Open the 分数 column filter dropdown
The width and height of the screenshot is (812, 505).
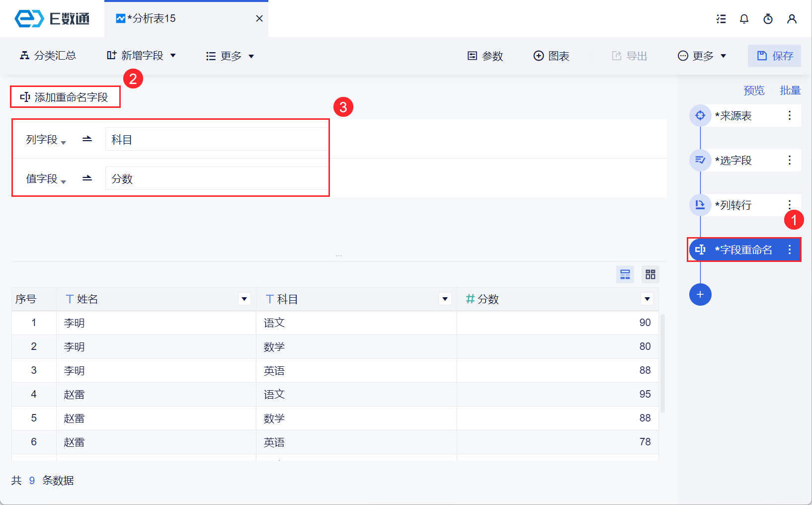[647, 299]
